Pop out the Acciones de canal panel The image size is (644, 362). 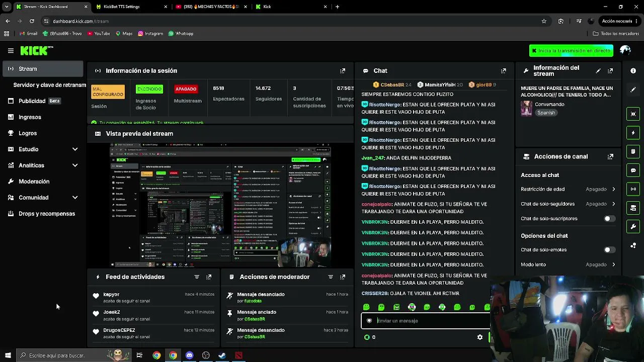[x=610, y=156]
